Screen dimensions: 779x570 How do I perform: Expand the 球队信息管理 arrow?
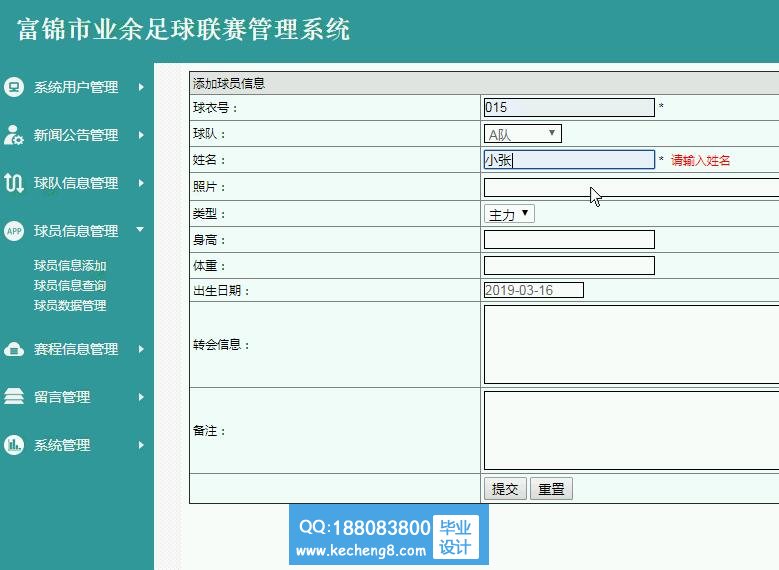(x=141, y=183)
